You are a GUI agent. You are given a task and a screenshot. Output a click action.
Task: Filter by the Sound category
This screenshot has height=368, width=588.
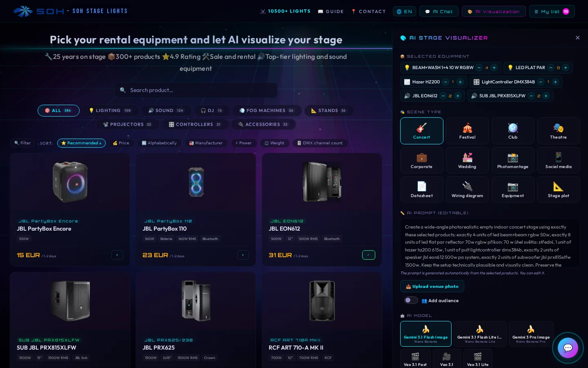click(166, 110)
